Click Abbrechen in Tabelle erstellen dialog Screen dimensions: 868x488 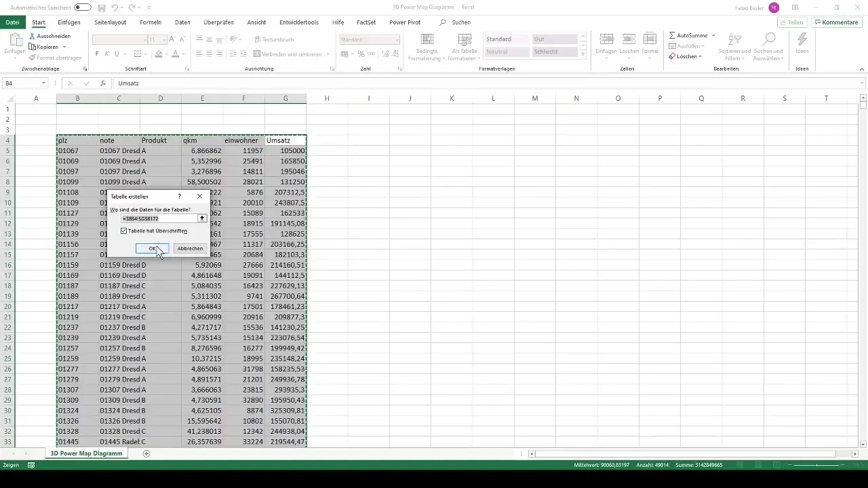pyautogui.click(x=190, y=249)
